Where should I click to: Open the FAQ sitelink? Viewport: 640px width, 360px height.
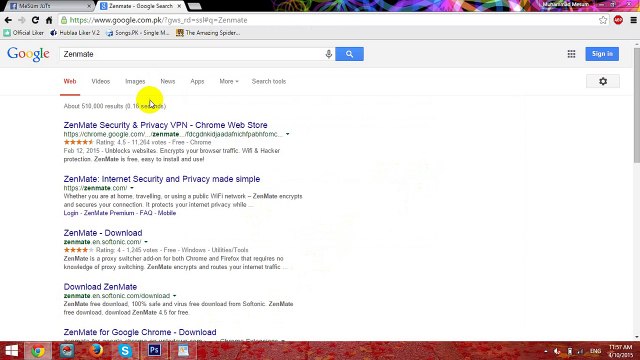pos(146,213)
